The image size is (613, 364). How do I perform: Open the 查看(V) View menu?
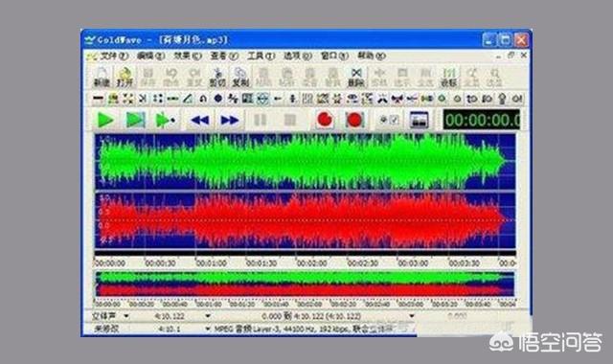[x=224, y=57]
